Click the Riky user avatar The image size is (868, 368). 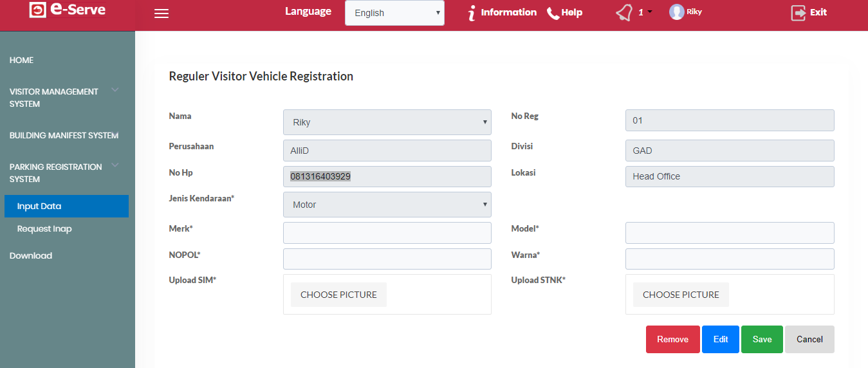(x=676, y=12)
